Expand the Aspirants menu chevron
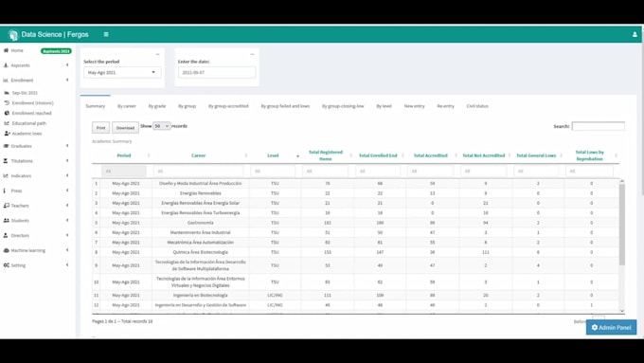The height and width of the screenshot is (363, 644). click(67, 65)
